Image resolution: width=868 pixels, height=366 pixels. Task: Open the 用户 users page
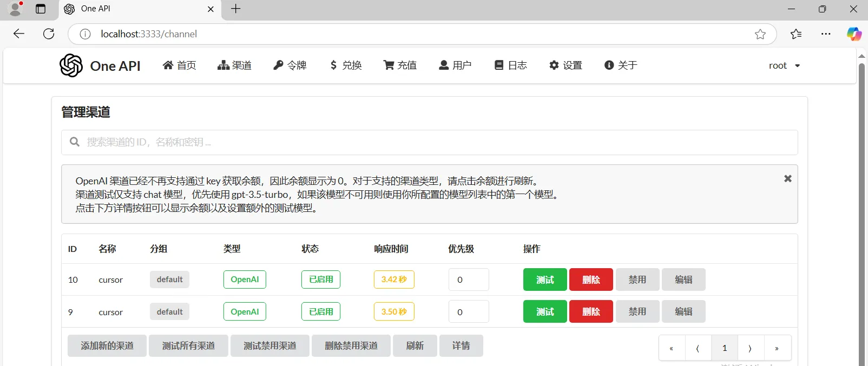455,65
